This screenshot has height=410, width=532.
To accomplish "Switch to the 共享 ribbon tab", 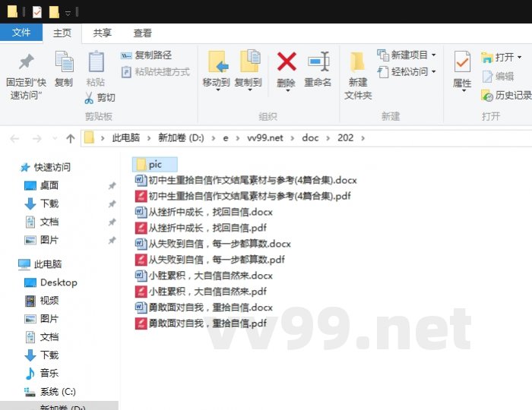I will click(x=102, y=33).
